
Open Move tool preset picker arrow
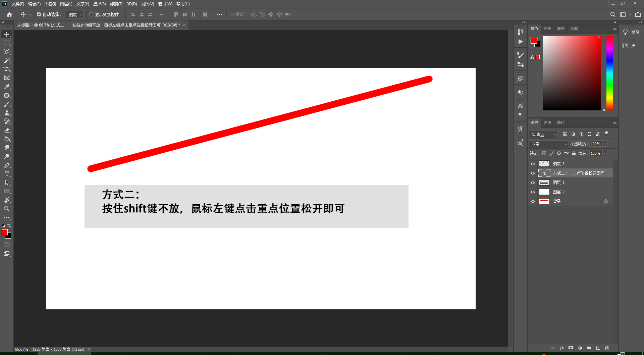pyautogui.click(x=30, y=14)
